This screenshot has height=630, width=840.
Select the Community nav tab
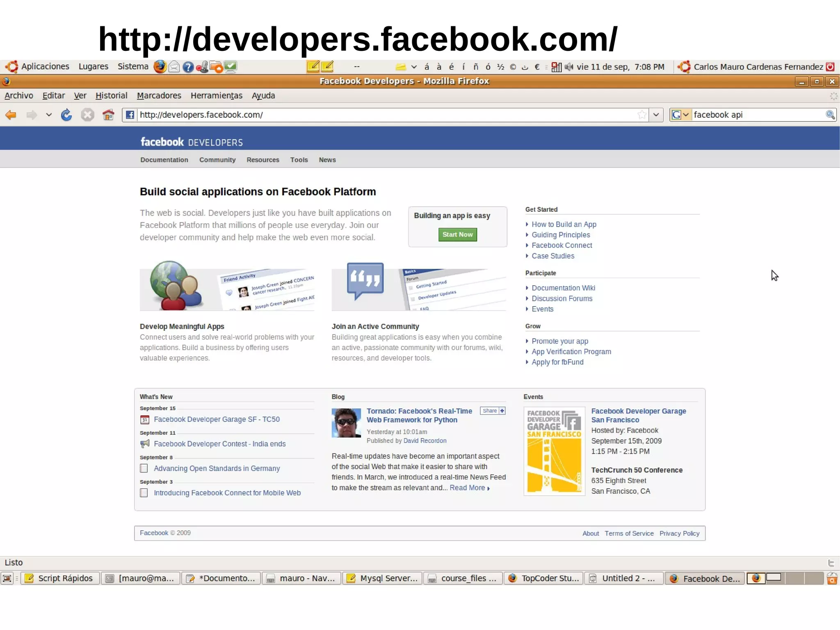pyautogui.click(x=217, y=160)
